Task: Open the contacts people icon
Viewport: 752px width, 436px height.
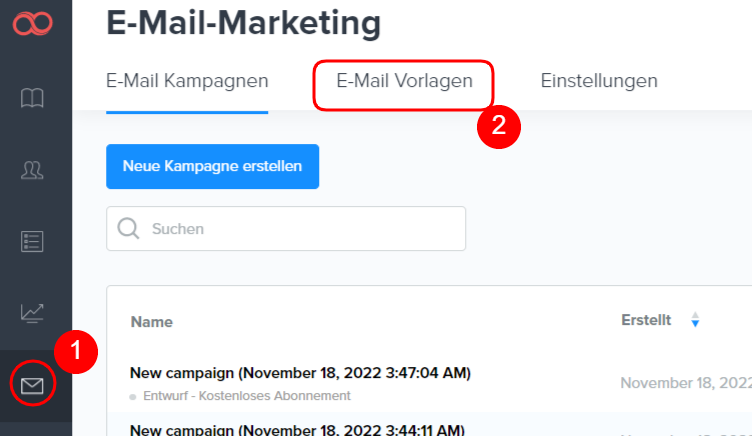Action: [33, 169]
